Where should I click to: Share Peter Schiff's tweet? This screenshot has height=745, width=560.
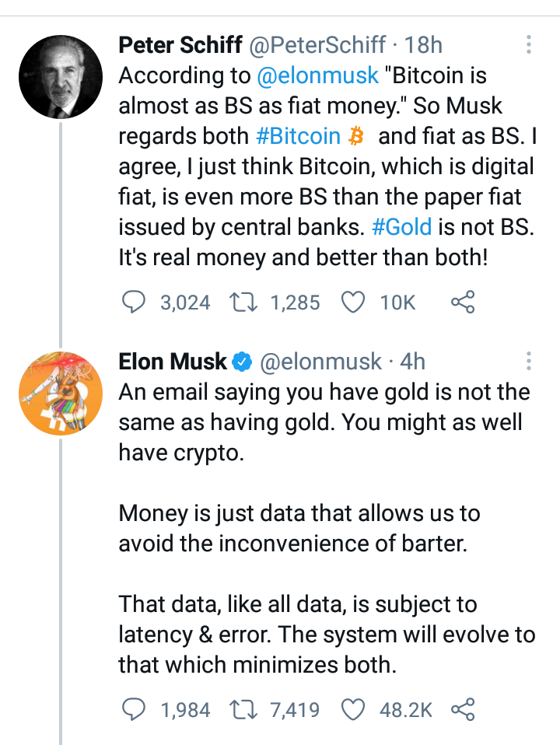[463, 302]
